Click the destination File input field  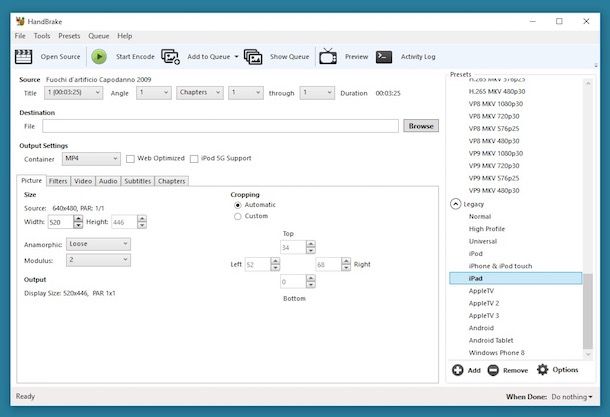coord(220,126)
